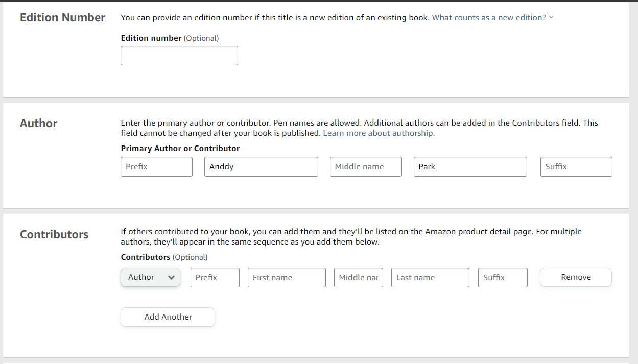Image resolution: width=638 pixels, height=364 pixels.
Task: Remove the contributor row
Action: (x=576, y=277)
